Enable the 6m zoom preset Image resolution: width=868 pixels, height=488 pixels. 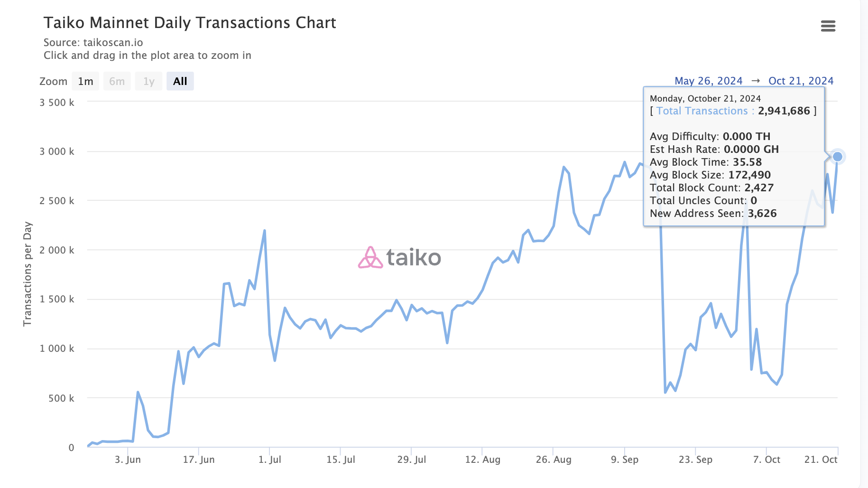click(x=117, y=81)
